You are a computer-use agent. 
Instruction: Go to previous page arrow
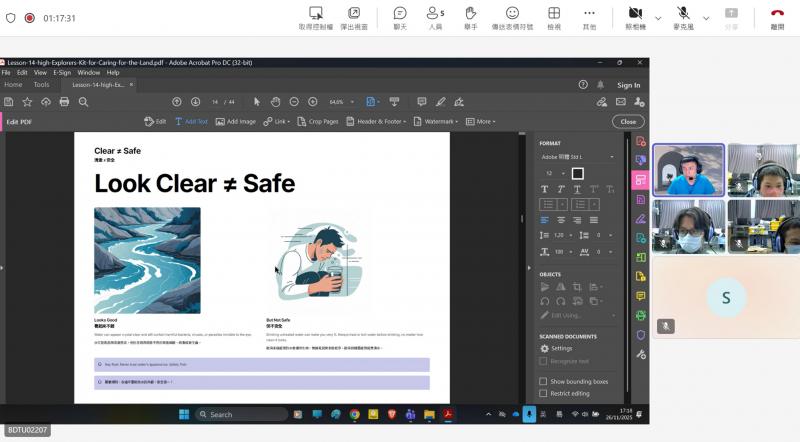[177, 102]
